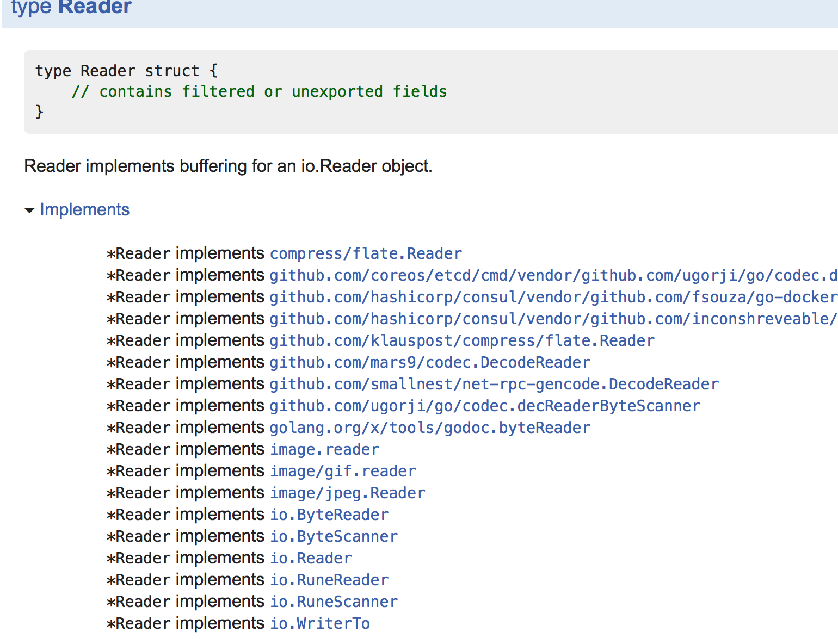Go to the io.Reader interface link
Image resolution: width=838 pixels, height=644 pixels.
pos(311,559)
